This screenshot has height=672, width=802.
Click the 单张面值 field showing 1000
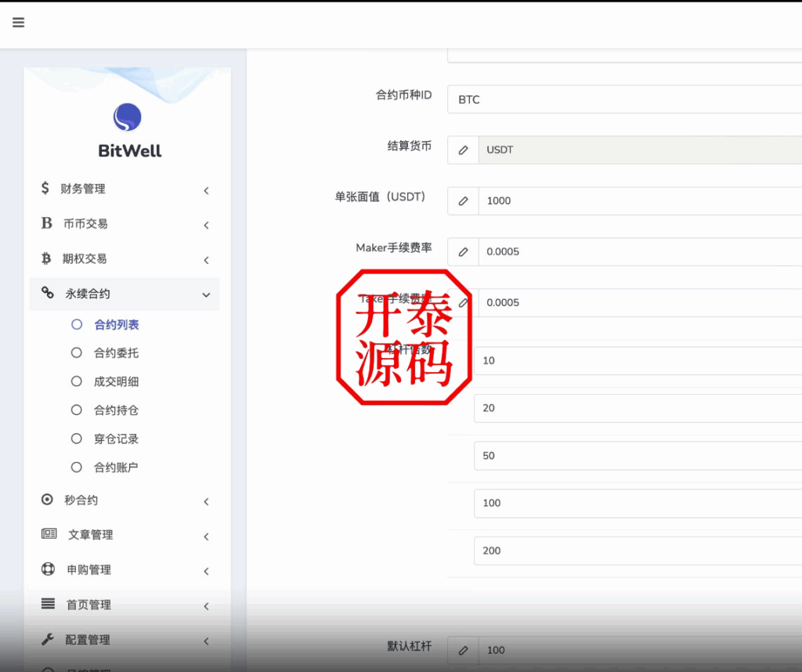(640, 201)
